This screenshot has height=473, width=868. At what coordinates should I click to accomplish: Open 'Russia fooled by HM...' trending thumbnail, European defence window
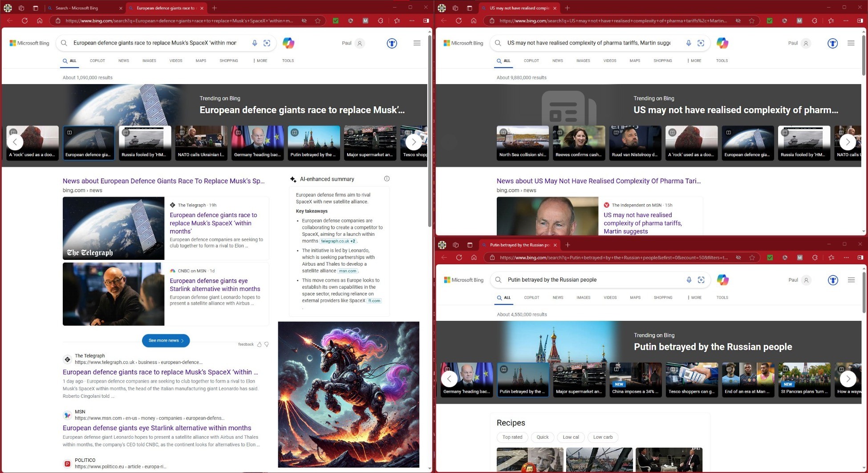(x=145, y=143)
